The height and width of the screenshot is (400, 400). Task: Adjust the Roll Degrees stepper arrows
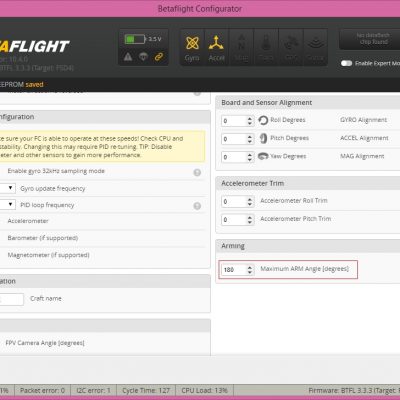[x=250, y=121]
